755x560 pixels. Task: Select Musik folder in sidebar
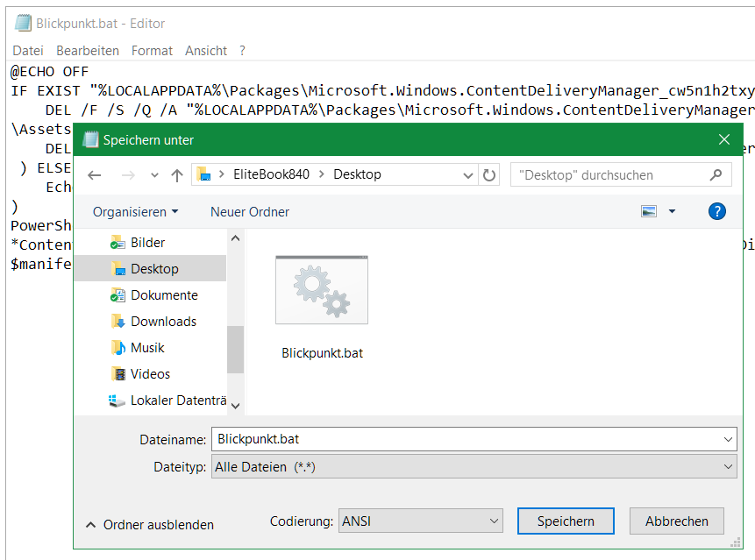tap(147, 348)
